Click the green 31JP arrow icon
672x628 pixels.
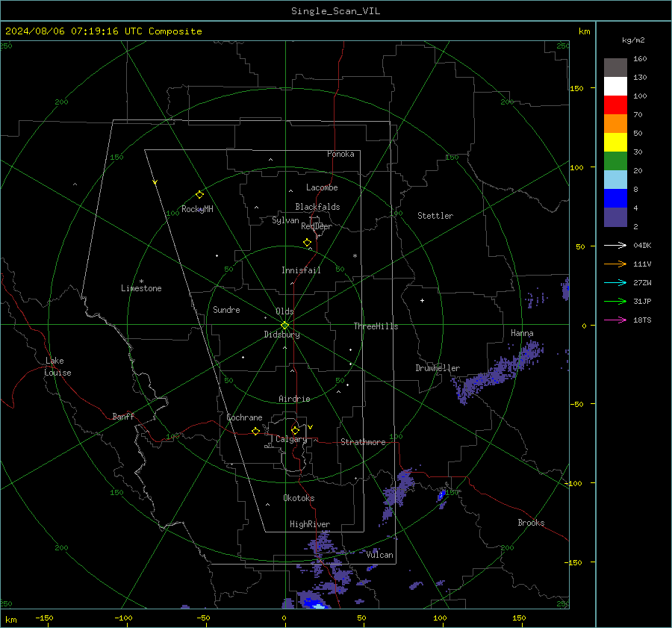point(615,302)
